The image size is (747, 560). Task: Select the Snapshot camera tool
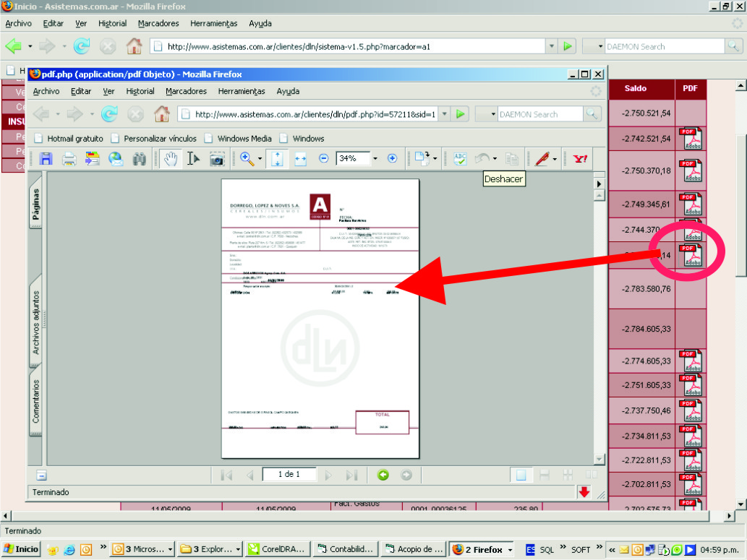coord(217,159)
